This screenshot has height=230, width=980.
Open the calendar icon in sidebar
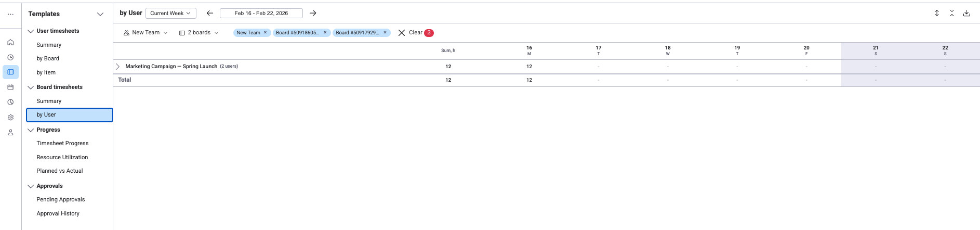[x=10, y=87]
